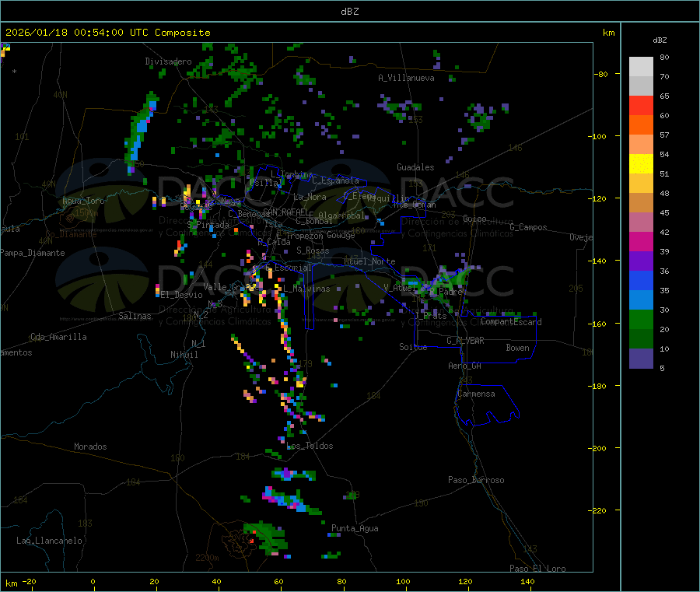
Task: Click the dBZ heading above the color scale
Action: tap(660, 40)
